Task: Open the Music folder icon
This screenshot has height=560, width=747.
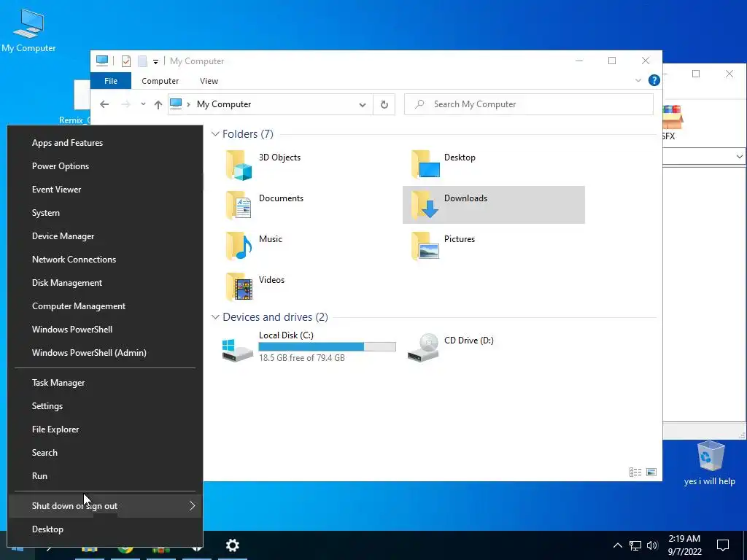Action: [239, 246]
